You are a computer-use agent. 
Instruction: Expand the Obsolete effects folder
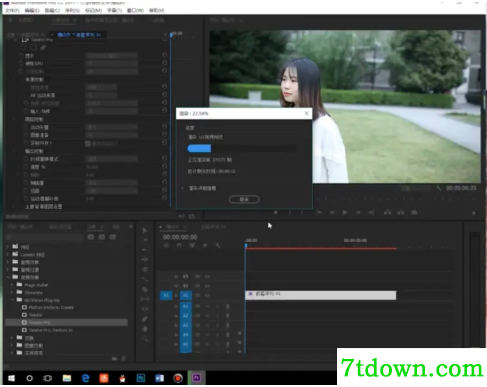point(12,292)
